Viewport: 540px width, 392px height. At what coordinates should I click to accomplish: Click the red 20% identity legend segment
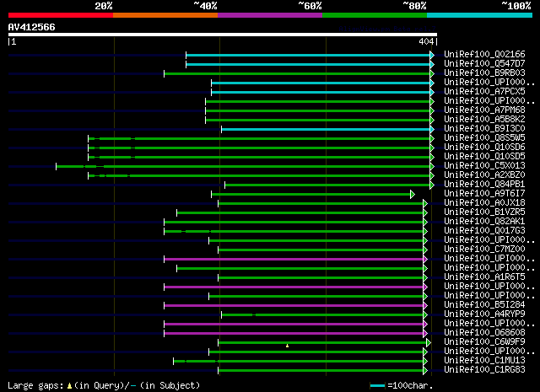click(61, 15)
